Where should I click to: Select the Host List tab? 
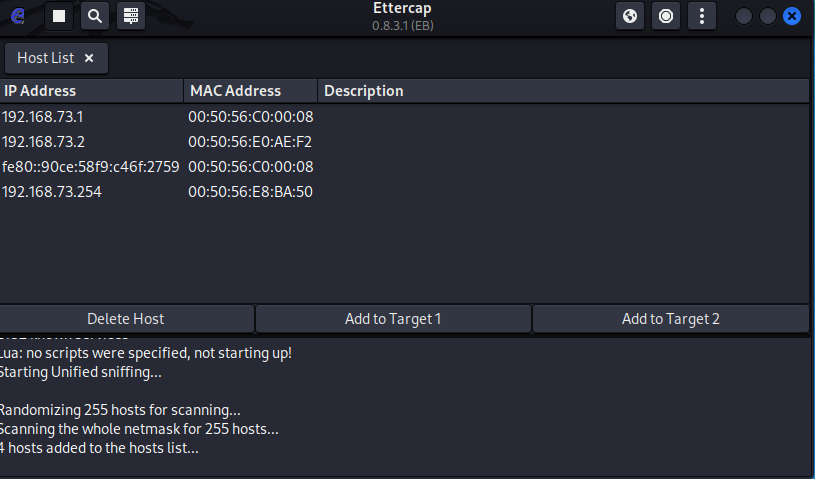56,58
